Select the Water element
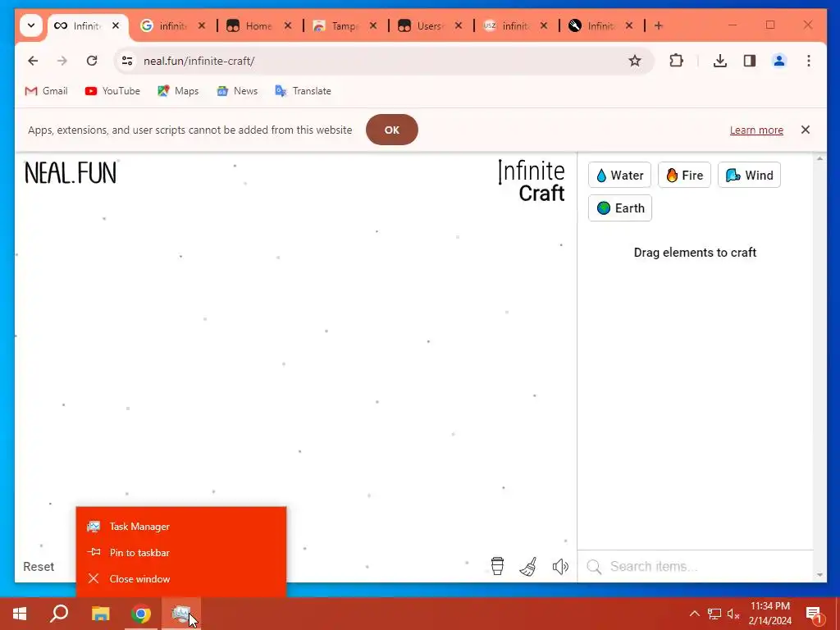Screen dimensions: 840x630 (620, 176)
